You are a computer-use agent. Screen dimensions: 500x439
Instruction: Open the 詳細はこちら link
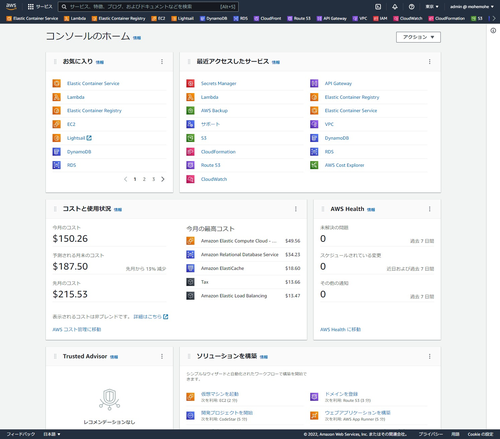click(151, 317)
